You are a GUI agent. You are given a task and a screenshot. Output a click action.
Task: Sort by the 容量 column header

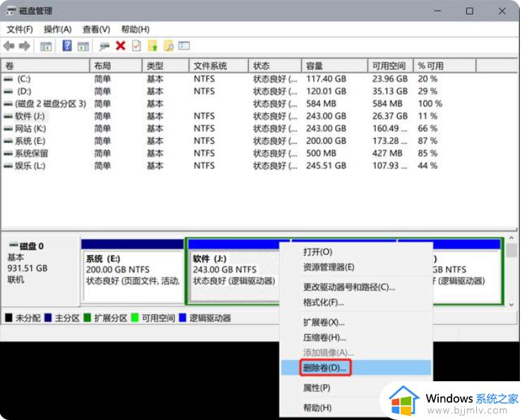coord(334,66)
